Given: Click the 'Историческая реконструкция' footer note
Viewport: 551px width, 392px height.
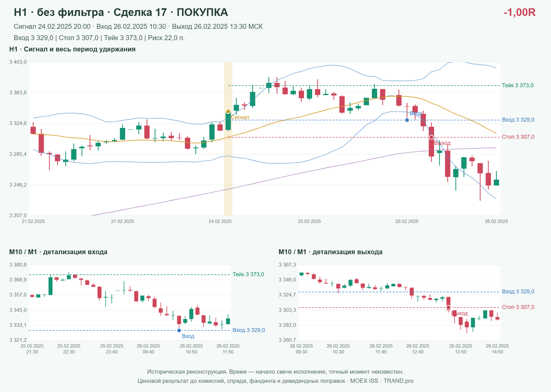Looking at the screenshot, I should pyautogui.click(x=275, y=372).
